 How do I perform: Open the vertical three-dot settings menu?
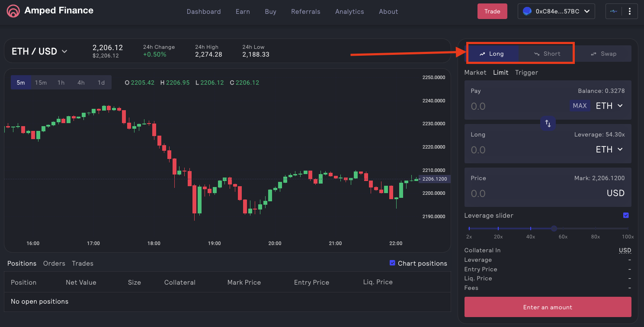coord(630,12)
